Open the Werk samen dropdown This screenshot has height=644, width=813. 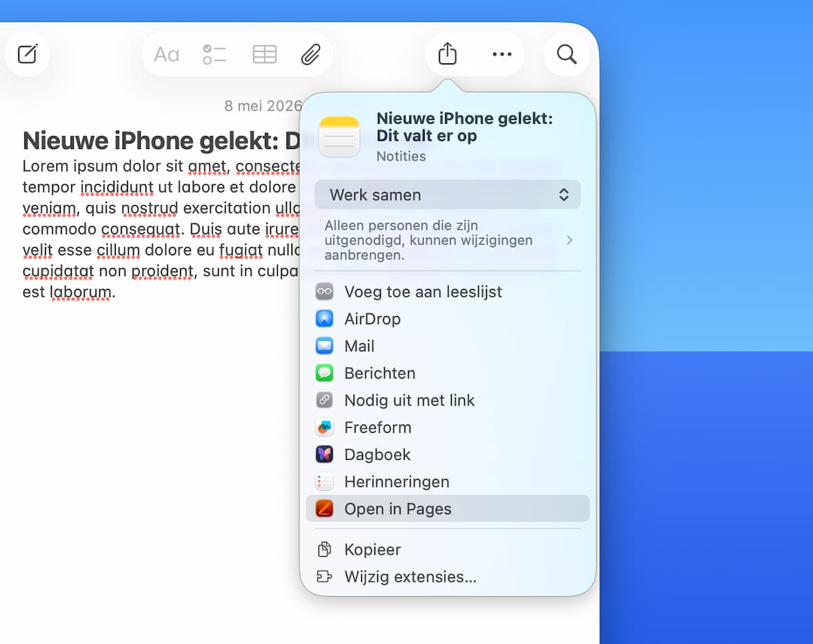pyautogui.click(x=447, y=194)
